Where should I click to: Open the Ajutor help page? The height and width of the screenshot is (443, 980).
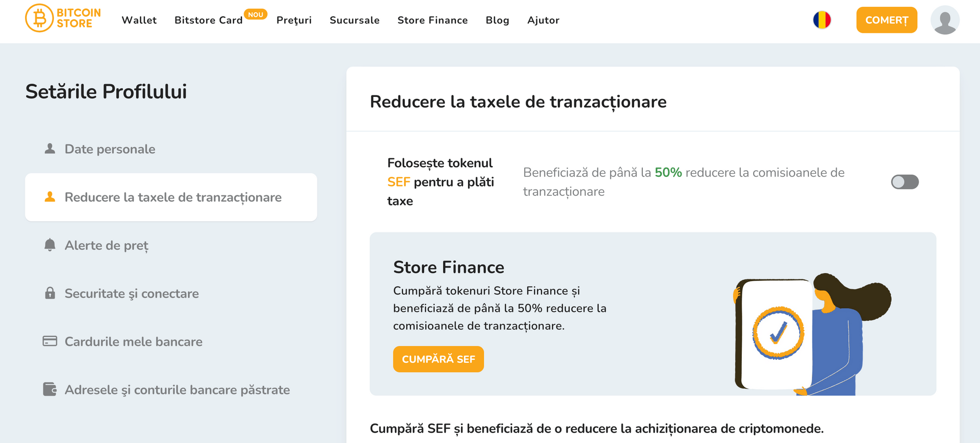[x=543, y=21]
